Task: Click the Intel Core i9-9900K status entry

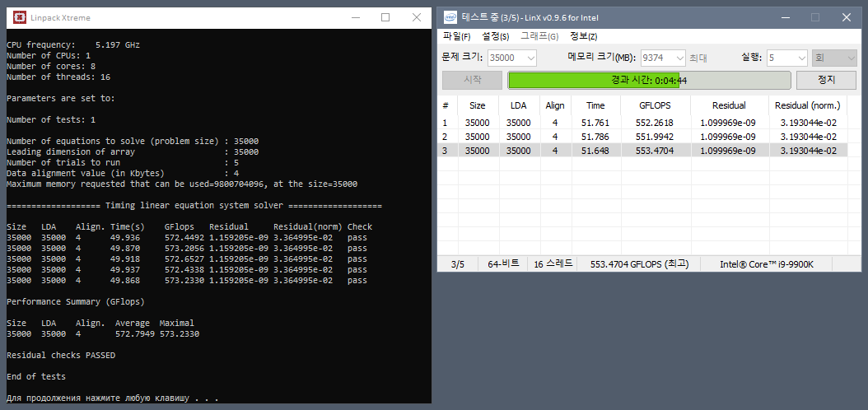Action: tap(767, 264)
